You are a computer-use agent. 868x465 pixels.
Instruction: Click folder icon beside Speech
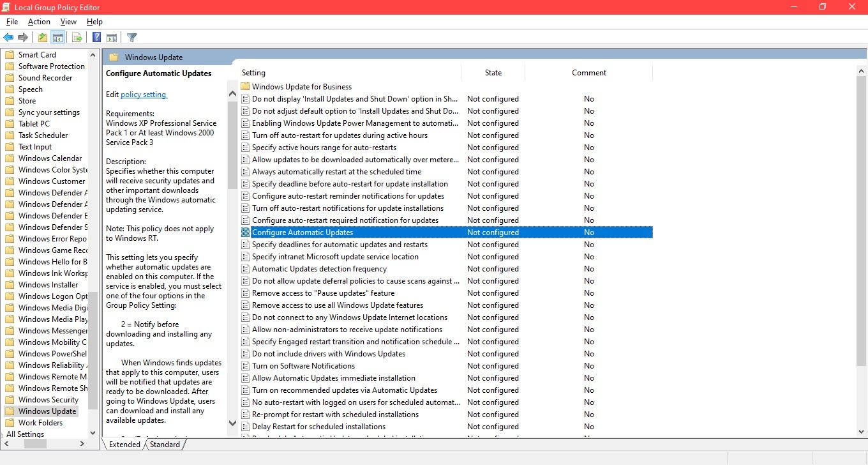point(10,89)
